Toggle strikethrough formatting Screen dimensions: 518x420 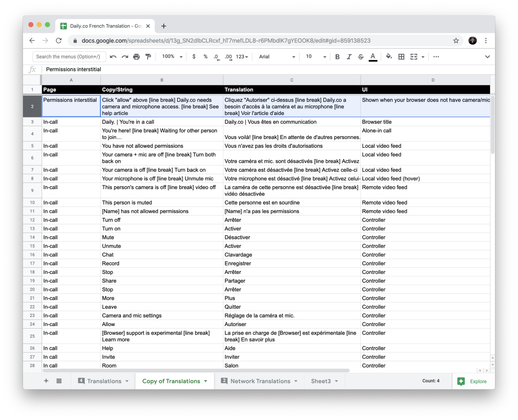361,57
